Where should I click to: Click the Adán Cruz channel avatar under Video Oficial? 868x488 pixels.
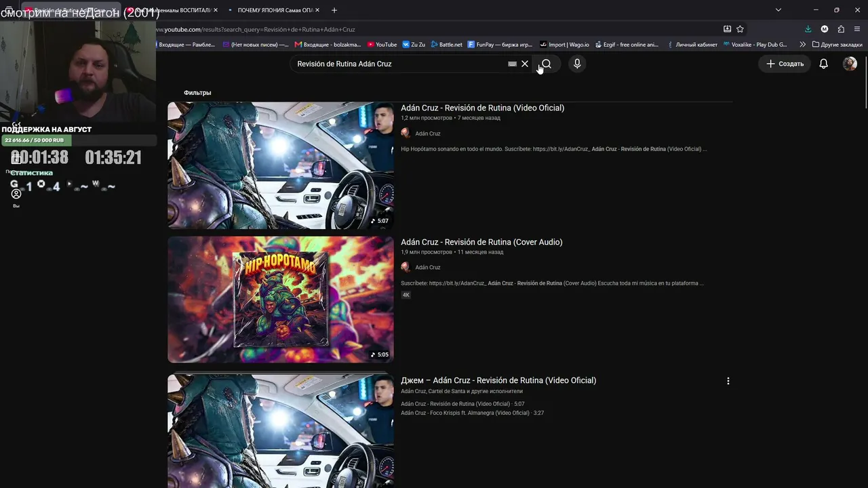[x=406, y=134]
